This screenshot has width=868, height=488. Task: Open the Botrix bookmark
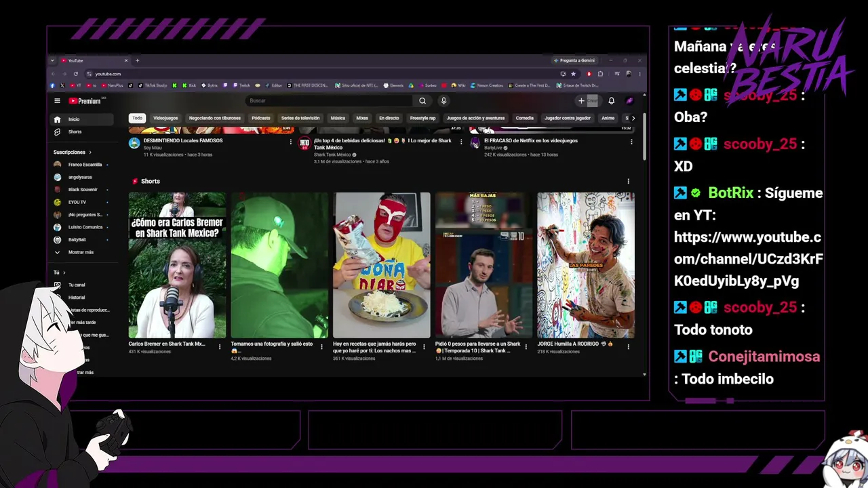[210, 85]
